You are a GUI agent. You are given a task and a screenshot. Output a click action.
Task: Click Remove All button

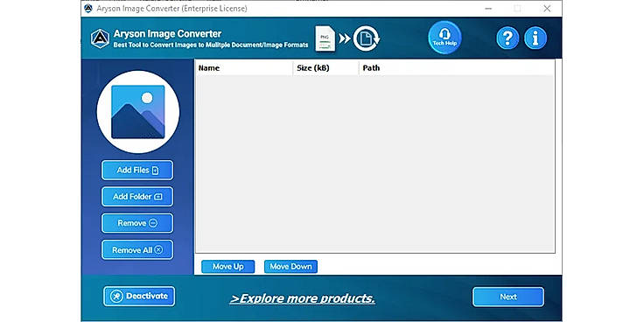coord(137,249)
